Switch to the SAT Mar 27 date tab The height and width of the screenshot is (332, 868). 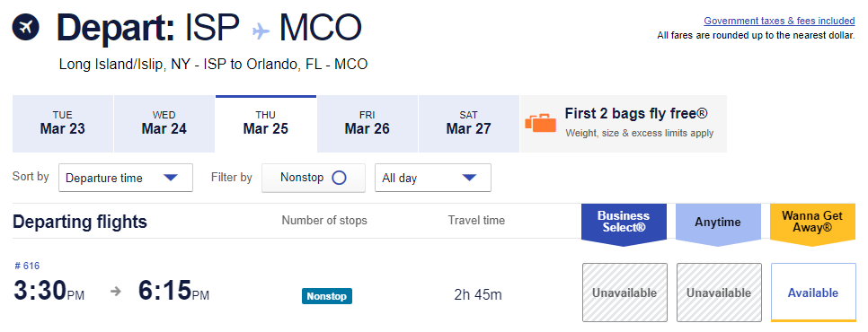coord(468,124)
